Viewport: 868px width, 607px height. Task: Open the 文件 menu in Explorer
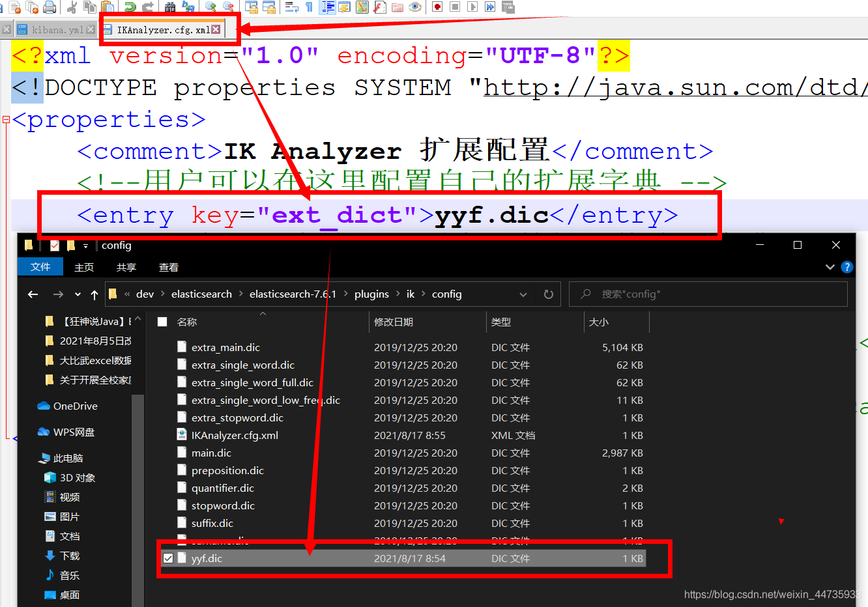point(40,267)
